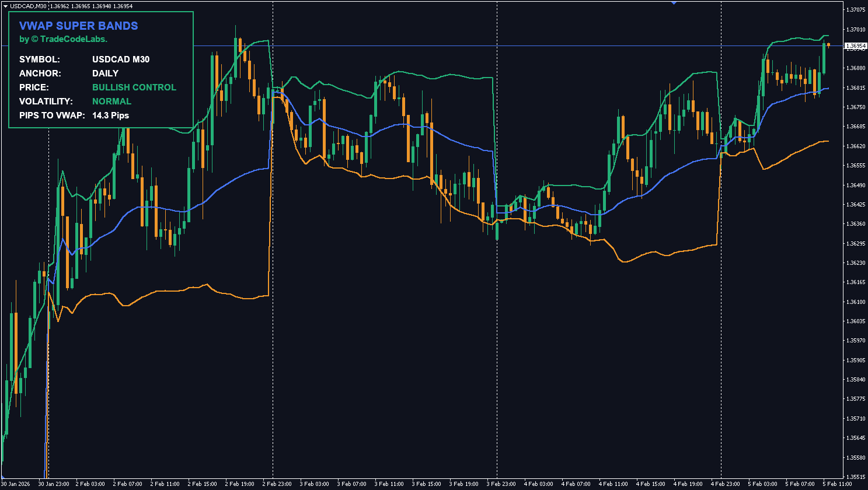Click the VWAP SUPER BANDS panel title
The height and width of the screenshot is (490, 868).
(x=79, y=26)
